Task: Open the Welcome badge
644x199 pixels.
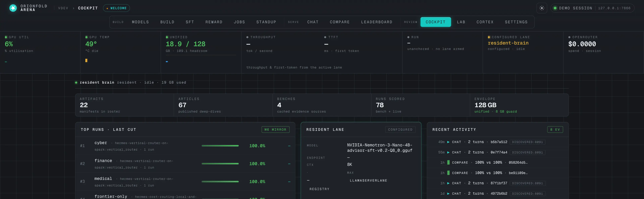Action: tap(116, 8)
